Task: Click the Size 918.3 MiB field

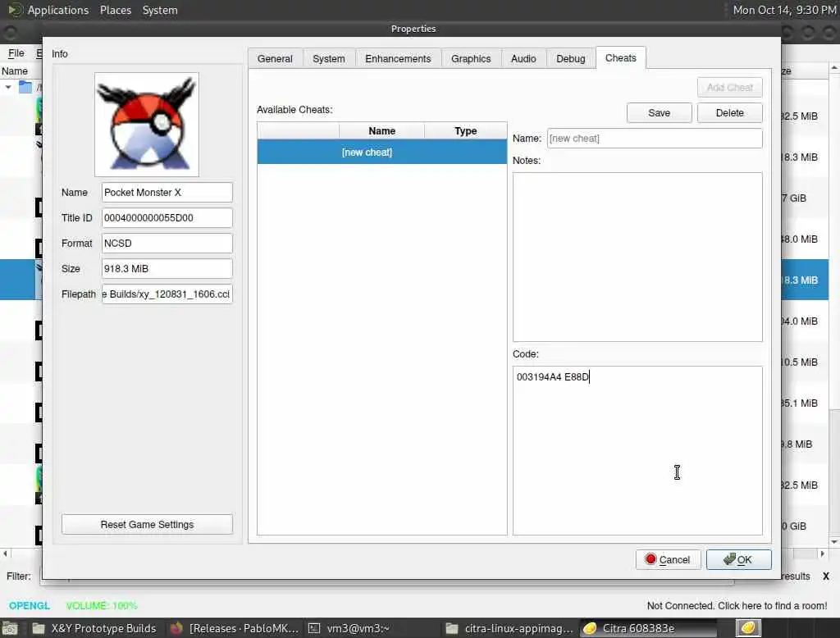Action: (167, 269)
